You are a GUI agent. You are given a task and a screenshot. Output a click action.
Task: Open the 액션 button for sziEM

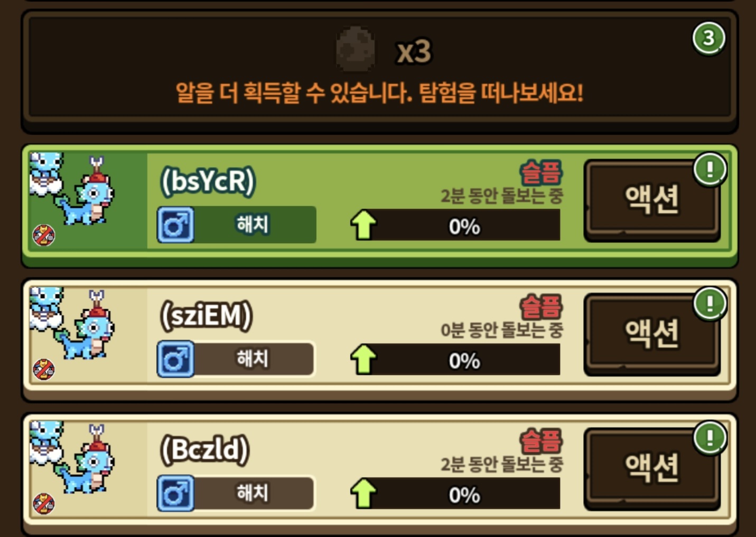tap(652, 335)
